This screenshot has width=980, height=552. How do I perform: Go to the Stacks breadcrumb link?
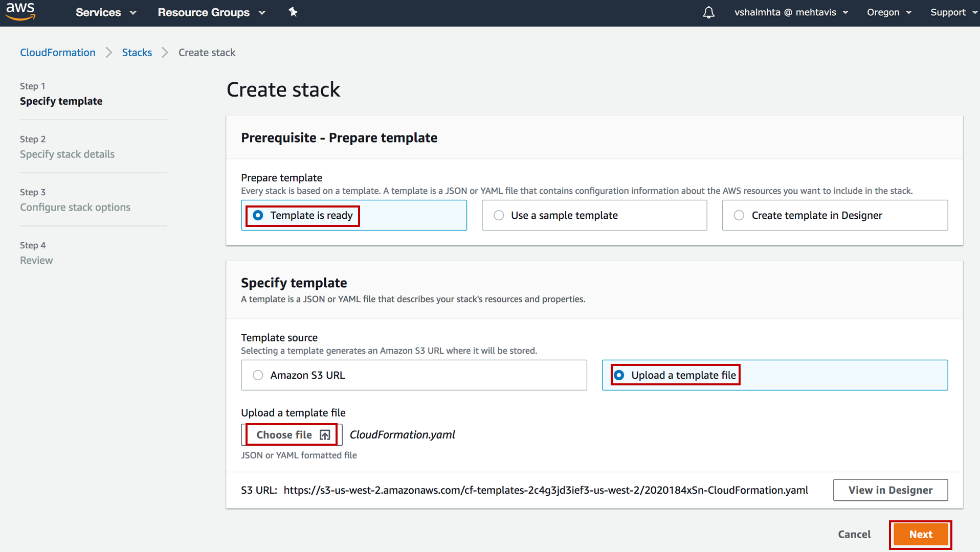point(137,53)
